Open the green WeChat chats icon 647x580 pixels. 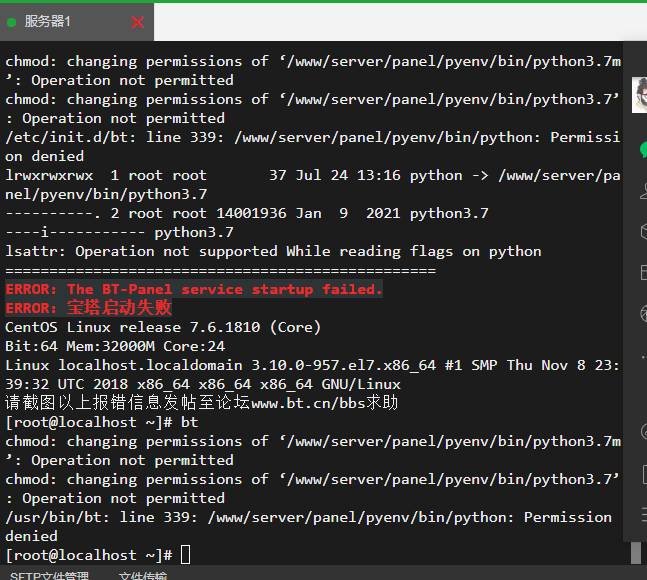(643, 149)
